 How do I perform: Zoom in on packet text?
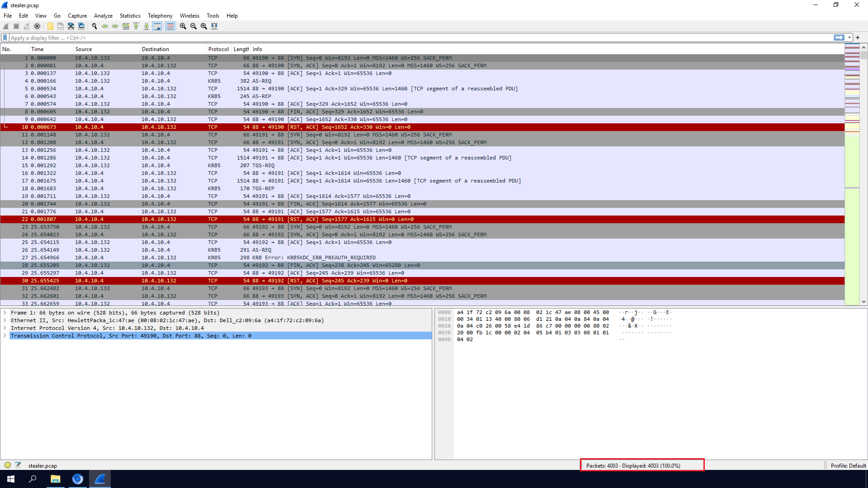point(183,26)
